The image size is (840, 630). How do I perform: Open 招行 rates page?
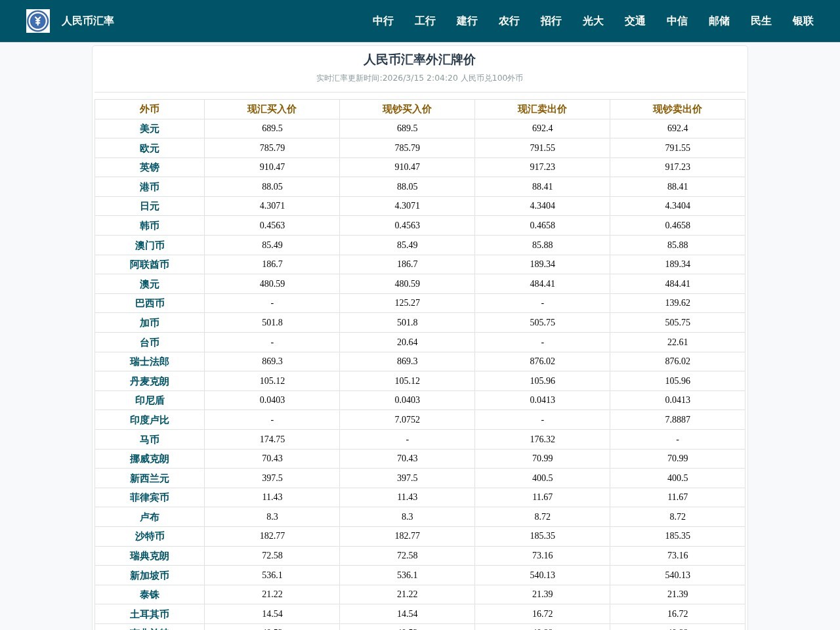pyautogui.click(x=551, y=21)
